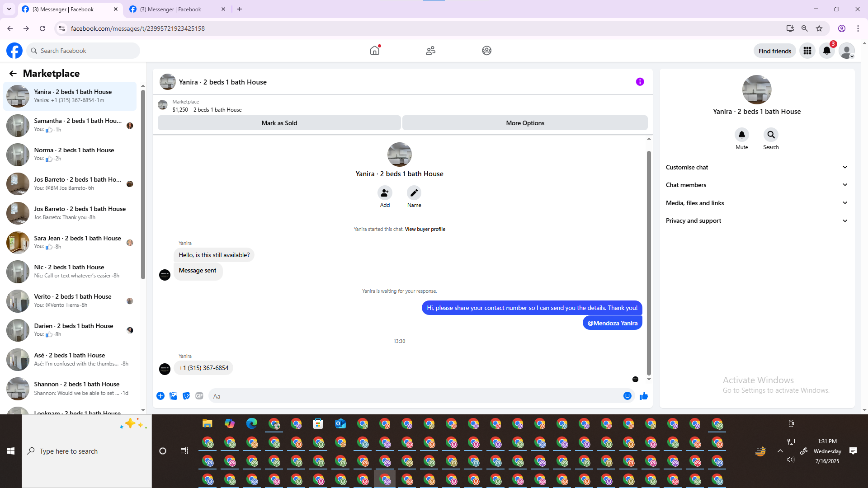Select the +1 (315) 367-6854 message
Image resolution: width=868 pixels, height=488 pixels.
point(203,368)
